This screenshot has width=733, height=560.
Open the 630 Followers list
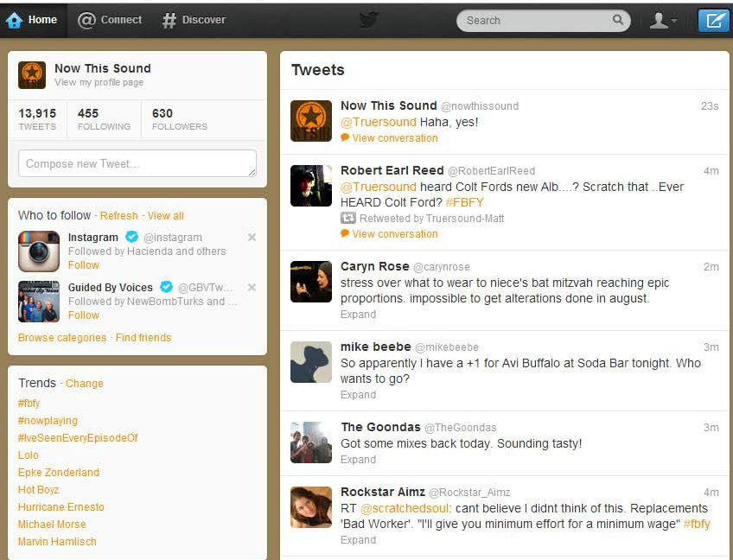pyautogui.click(x=180, y=119)
